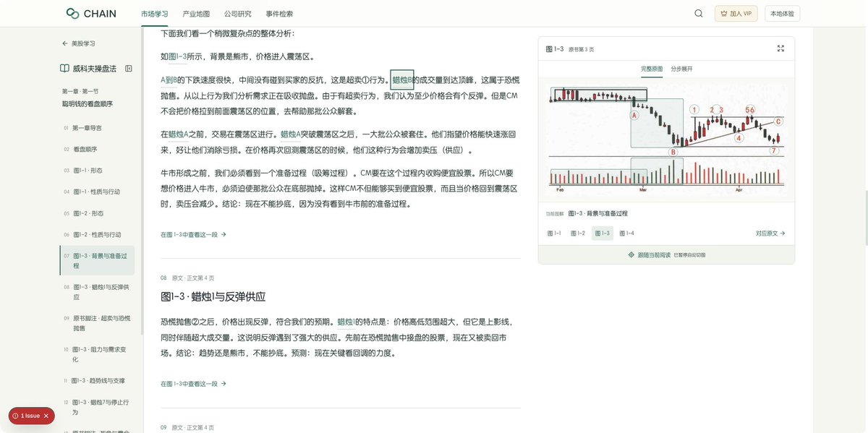Select the 分步展开 tab
This screenshot has height=433, width=868.
[681, 69]
